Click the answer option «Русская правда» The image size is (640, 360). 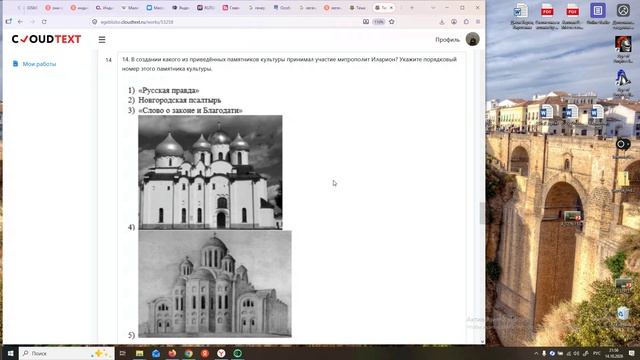169,90
